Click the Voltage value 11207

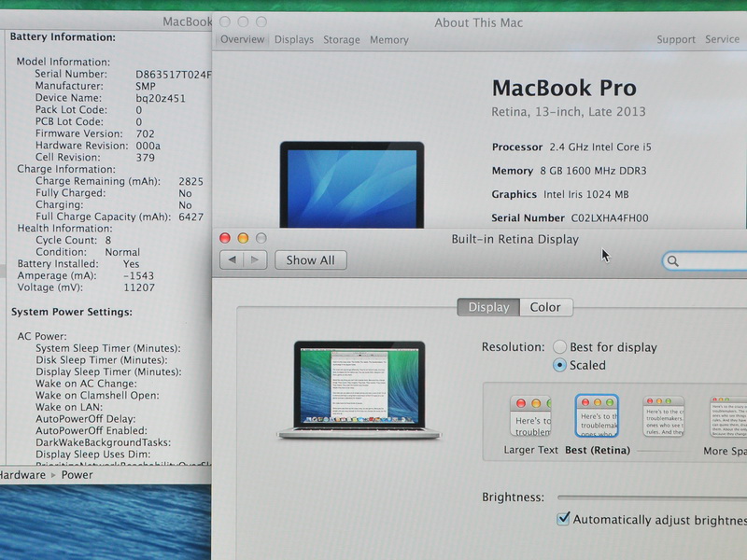click(139, 287)
